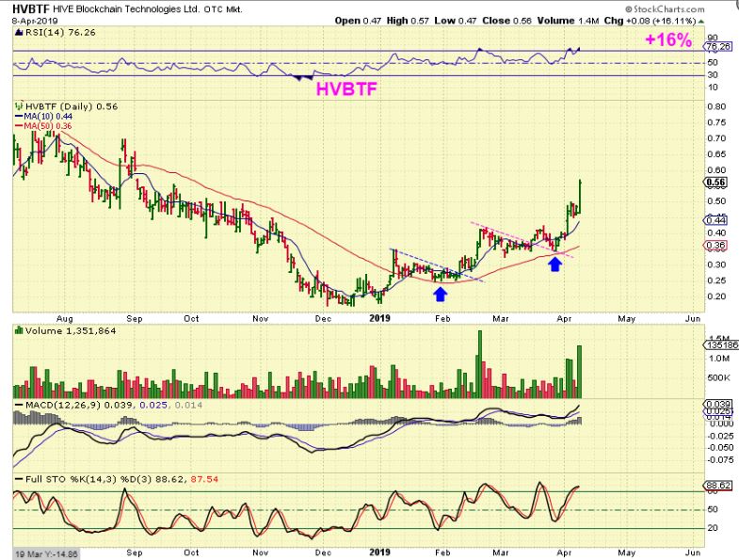
Task: Click the tallest green volume bar in late February
Action: (x=480, y=364)
